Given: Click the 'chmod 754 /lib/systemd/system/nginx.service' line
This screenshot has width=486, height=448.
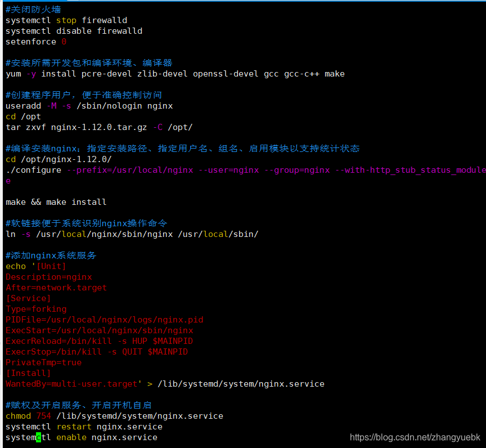Looking at the screenshot, I should coord(114,416).
